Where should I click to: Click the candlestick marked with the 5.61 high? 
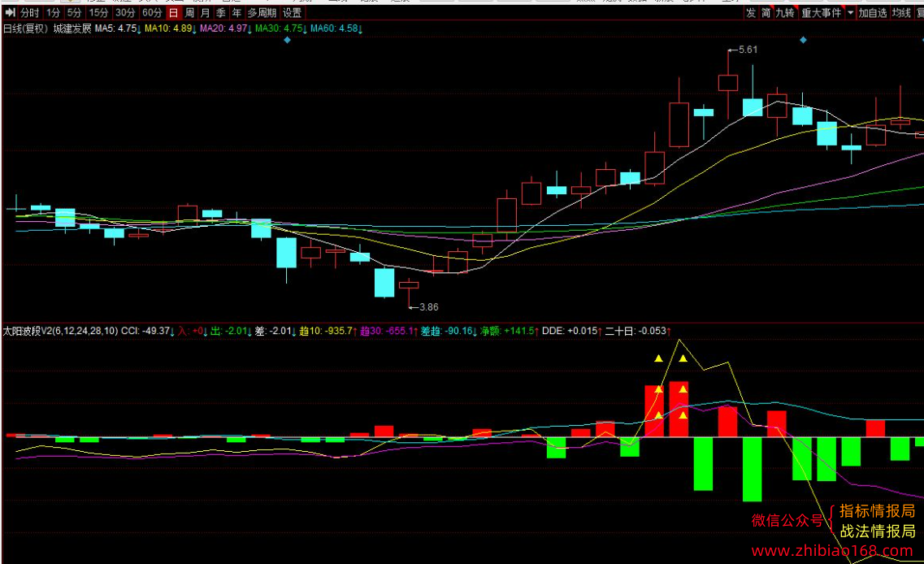[x=728, y=83]
